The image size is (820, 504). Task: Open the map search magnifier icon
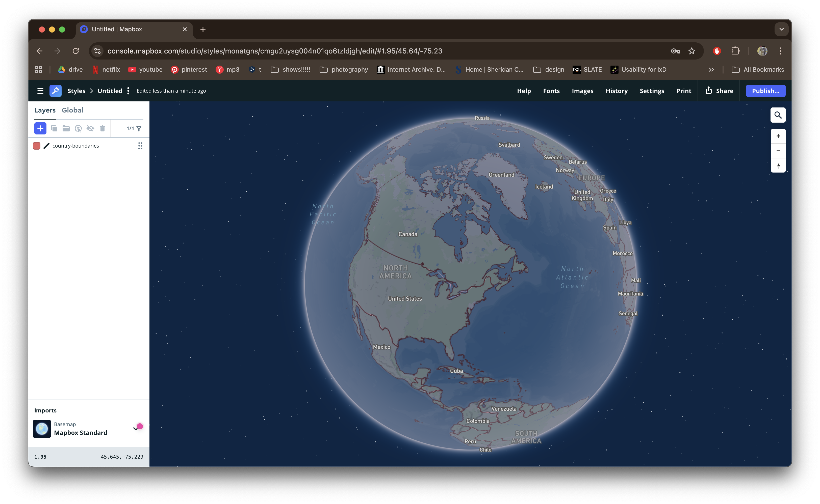(x=778, y=115)
